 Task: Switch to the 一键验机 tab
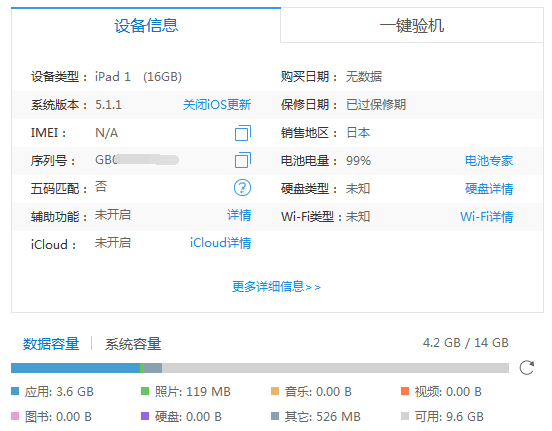tap(412, 25)
